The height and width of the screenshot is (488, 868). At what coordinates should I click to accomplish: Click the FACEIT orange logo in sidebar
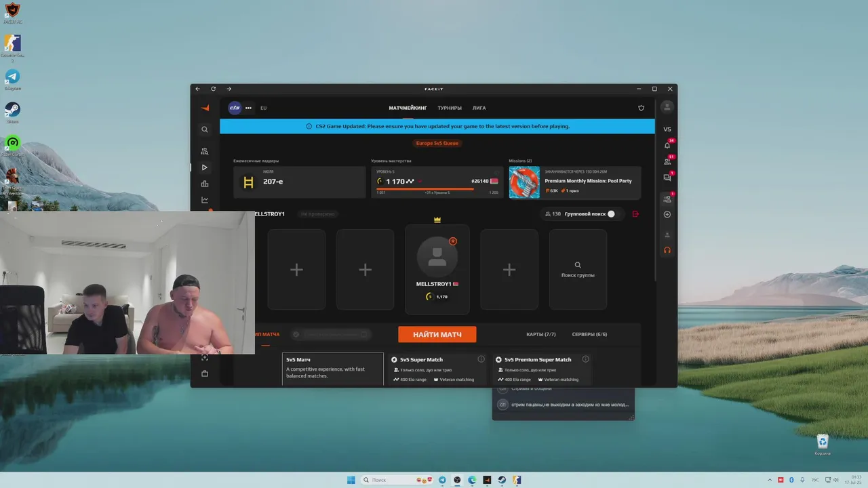click(205, 108)
